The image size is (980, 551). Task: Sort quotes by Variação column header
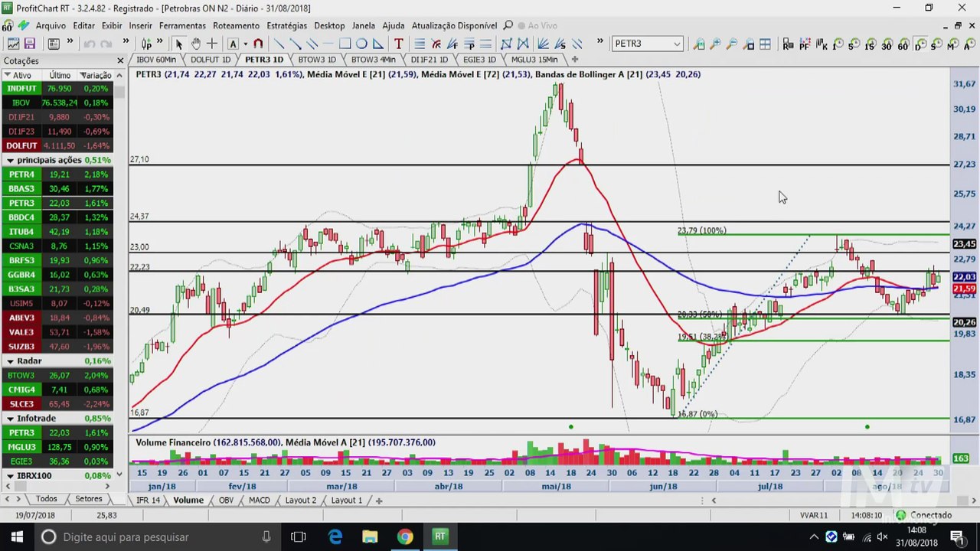[96, 75]
